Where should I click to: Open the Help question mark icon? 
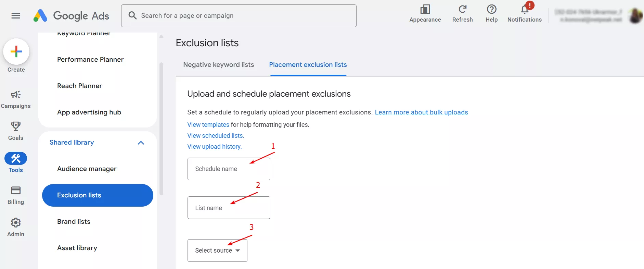(491, 9)
